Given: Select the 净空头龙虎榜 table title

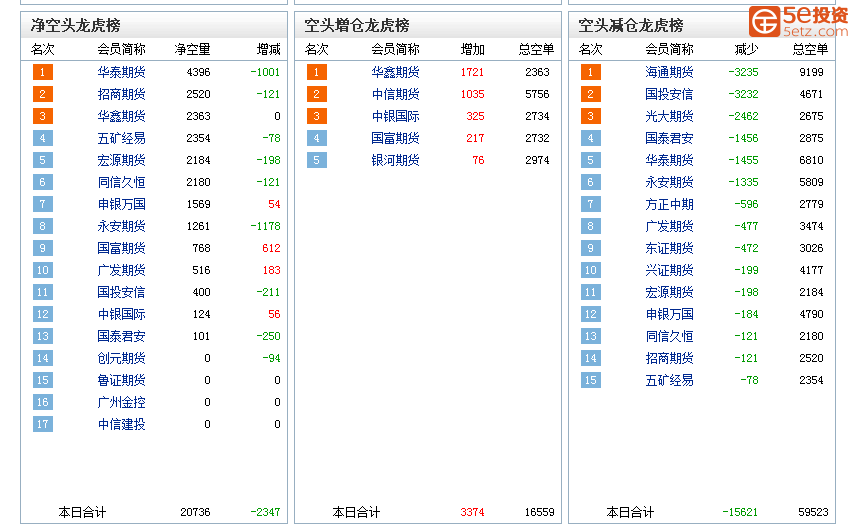Looking at the screenshot, I should click(x=75, y=25).
